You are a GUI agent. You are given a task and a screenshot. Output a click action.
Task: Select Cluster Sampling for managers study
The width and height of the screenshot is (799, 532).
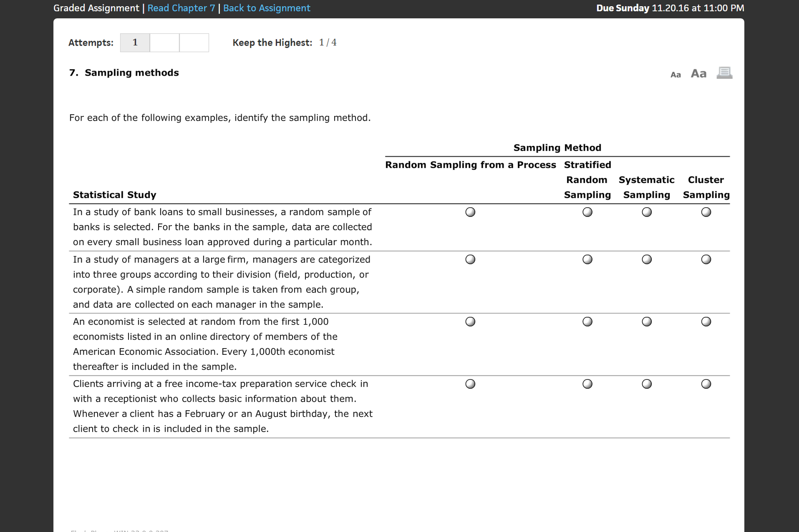click(x=706, y=260)
